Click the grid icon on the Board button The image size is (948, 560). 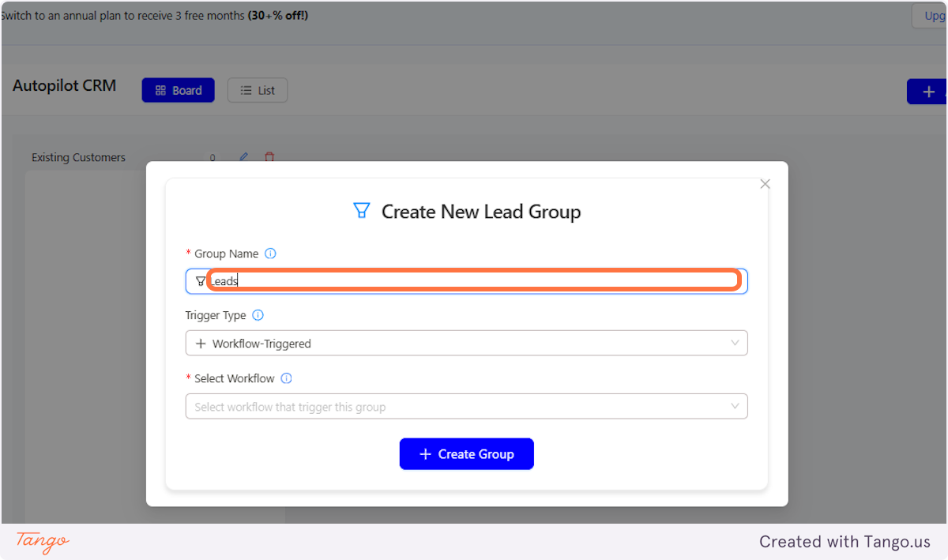[x=160, y=89]
